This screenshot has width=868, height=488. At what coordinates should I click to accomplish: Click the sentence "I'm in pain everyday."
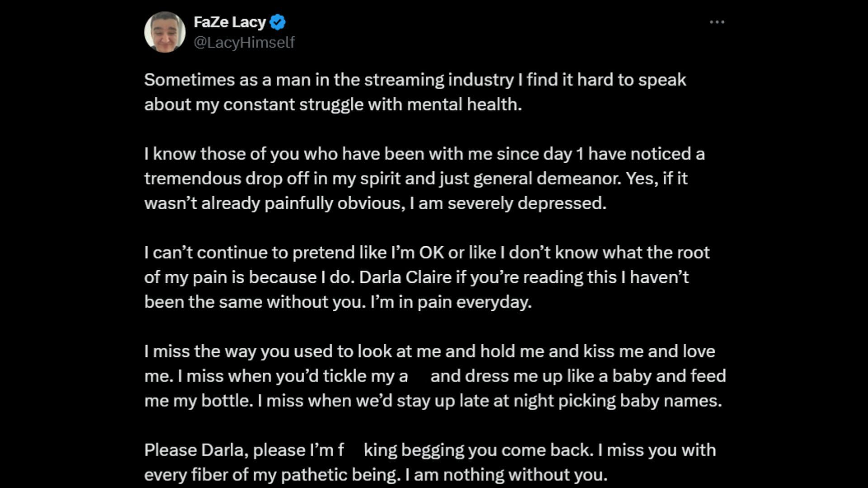coord(451,302)
